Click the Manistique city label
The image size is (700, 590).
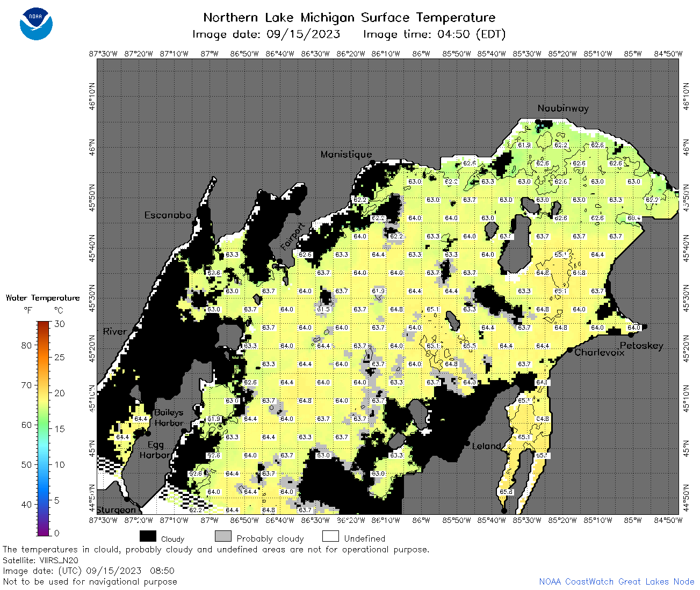346,155
